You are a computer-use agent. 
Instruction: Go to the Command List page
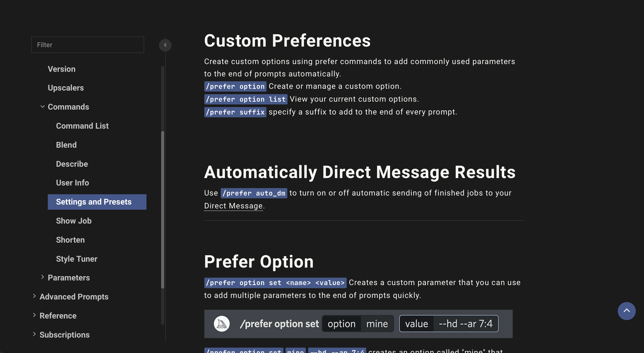(82, 126)
